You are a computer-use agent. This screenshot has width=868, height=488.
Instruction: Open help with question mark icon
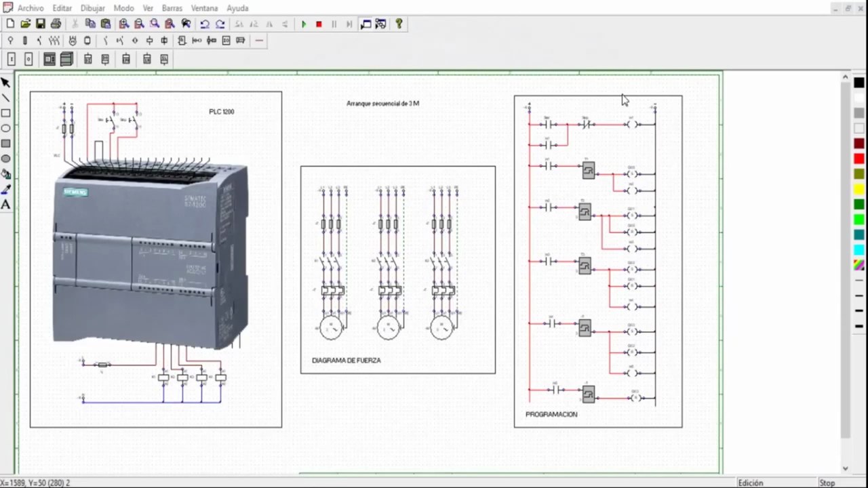[399, 24]
